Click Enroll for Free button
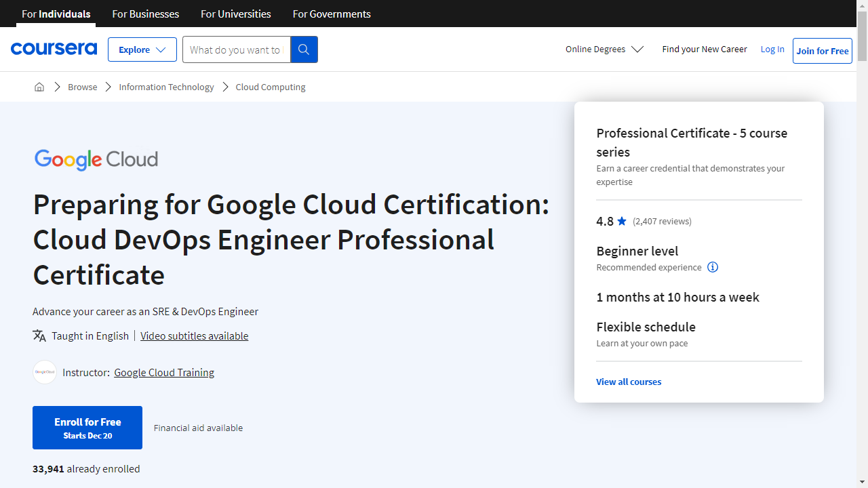This screenshot has height=488, width=868. tap(87, 428)
